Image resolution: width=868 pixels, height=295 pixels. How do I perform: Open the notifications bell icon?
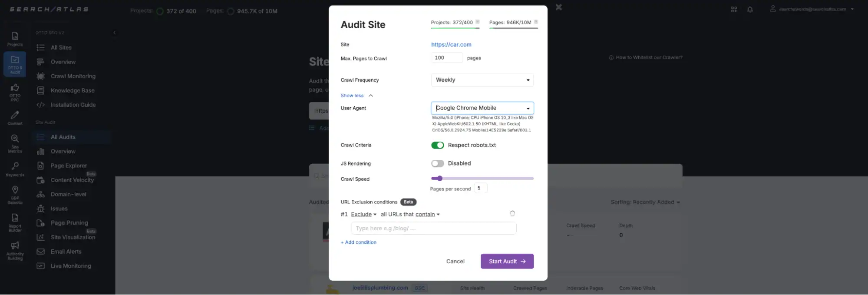(x=750, y=10)
